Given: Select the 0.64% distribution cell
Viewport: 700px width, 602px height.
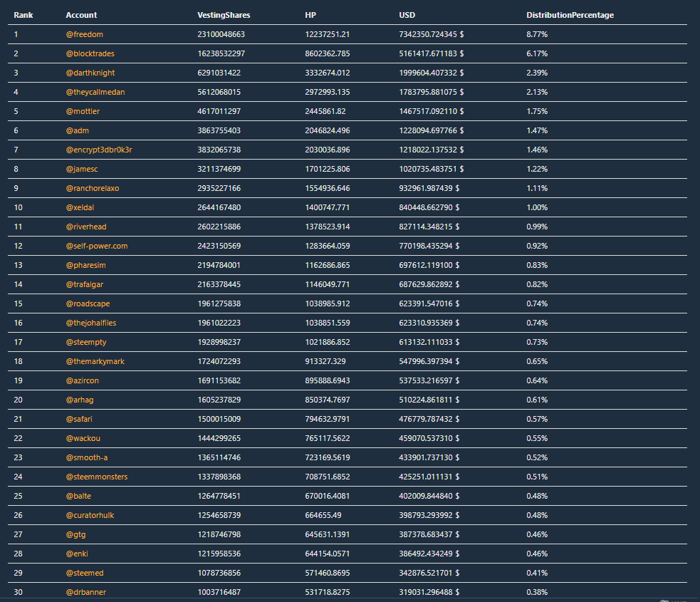Looking at the screenshot, I should 537,380.
